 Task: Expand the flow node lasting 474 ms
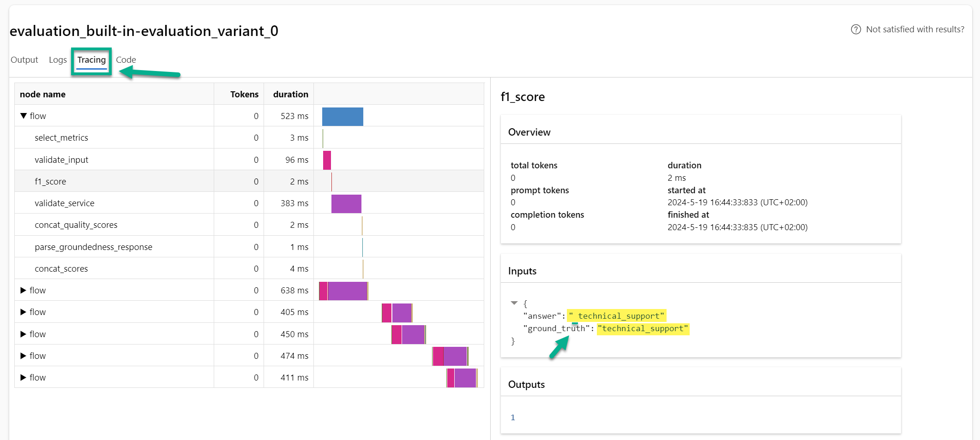point(24,356)
